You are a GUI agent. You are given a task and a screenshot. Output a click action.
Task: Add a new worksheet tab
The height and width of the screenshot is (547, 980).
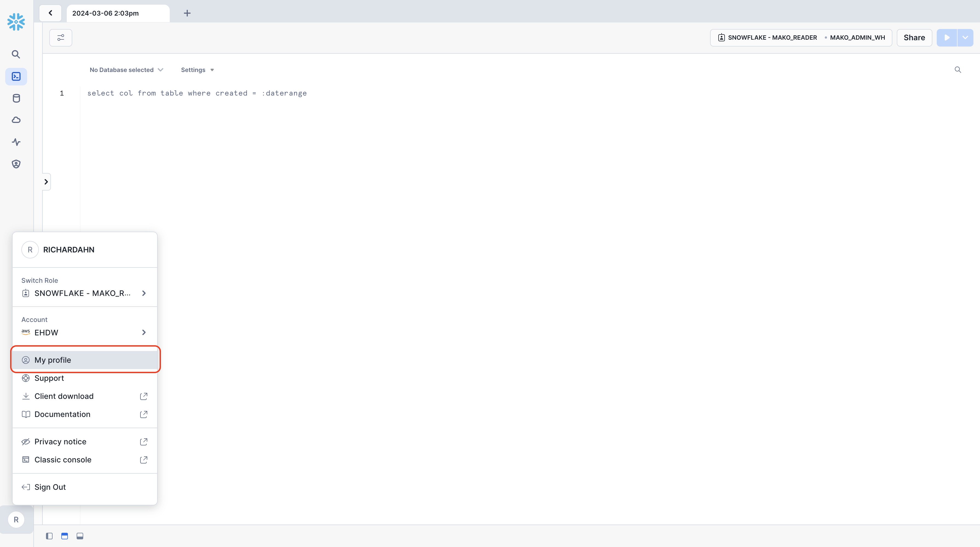(187, 13)
